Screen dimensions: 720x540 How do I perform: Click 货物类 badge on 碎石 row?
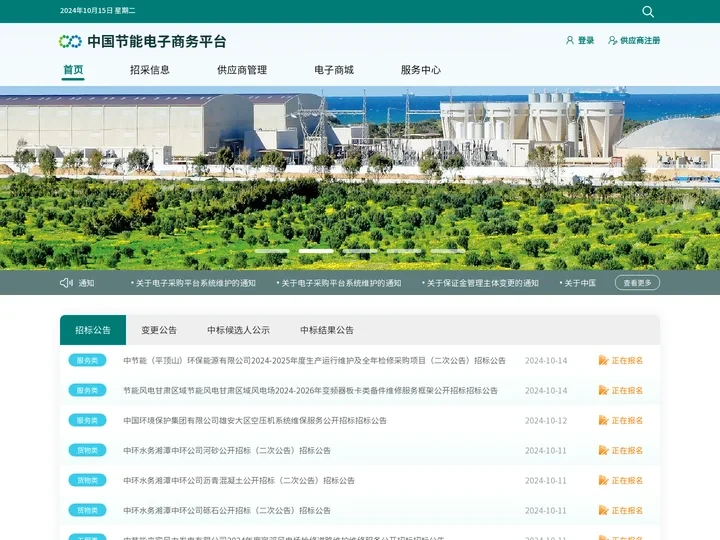[x=87, y=510]
